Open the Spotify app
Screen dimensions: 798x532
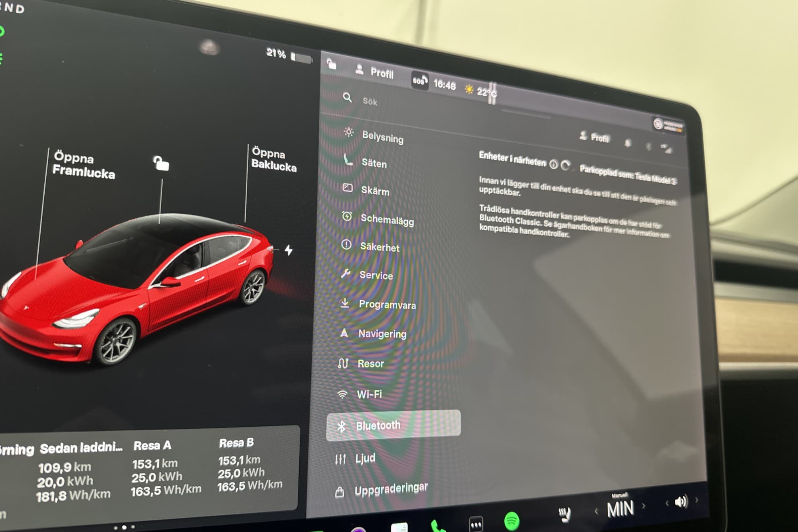512,521
